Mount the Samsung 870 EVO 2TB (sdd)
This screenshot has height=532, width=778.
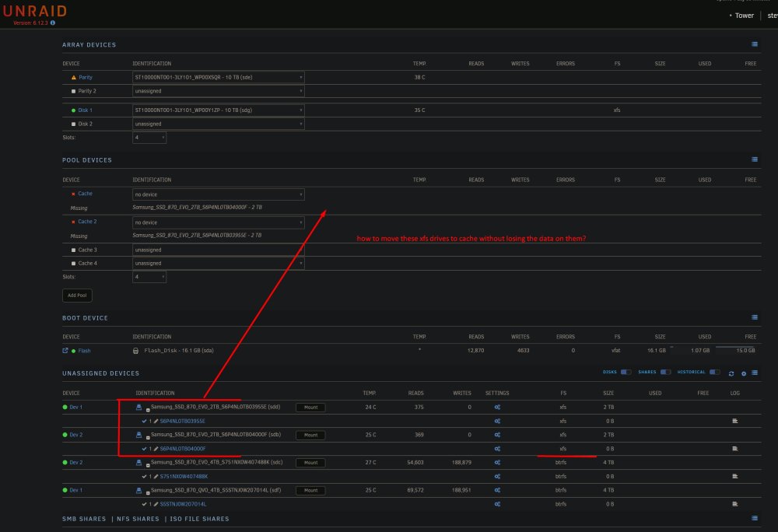pyautogui.click(x=310, y=408)
